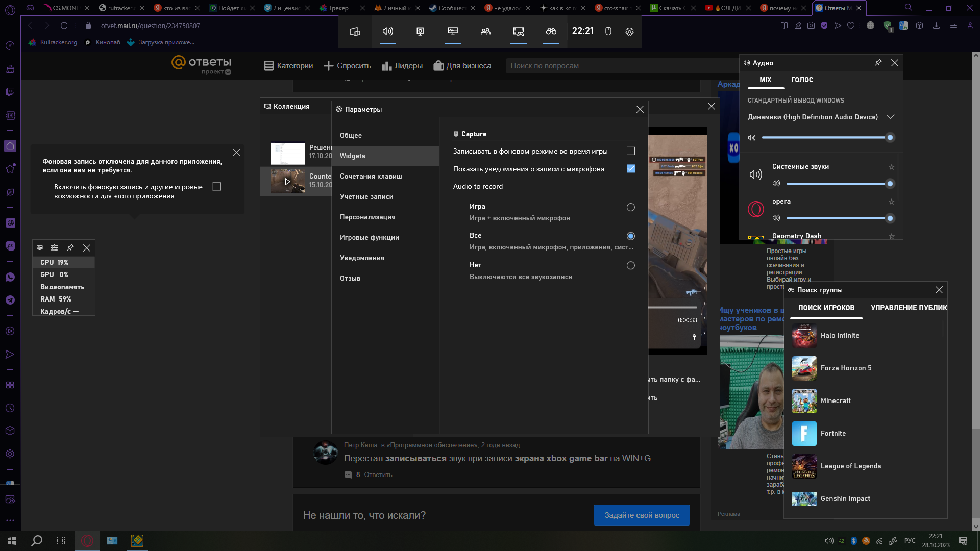Image resolution: width=980 pixels, height=551 pixels.
Task: Click the 'Ответить' link under the question
Action: click(x=378, y=475)
